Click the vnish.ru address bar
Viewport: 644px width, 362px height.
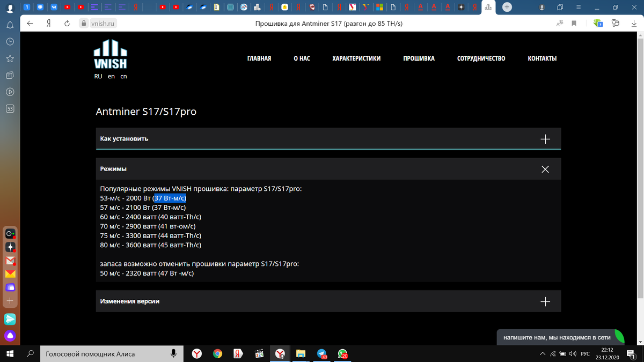102,24
